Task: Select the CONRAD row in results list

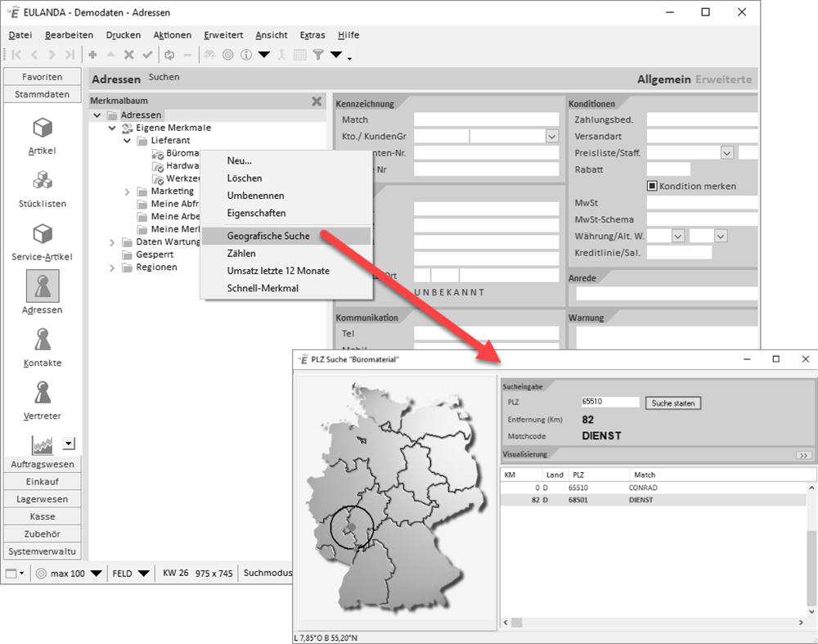Action: click(654, 488)
